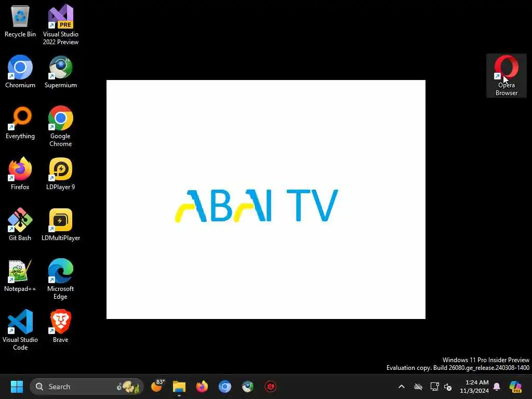The width and height of the screenshot is (532, 399).
Task: Select the Supermium desktop shortcut
Action: point(61,72)
